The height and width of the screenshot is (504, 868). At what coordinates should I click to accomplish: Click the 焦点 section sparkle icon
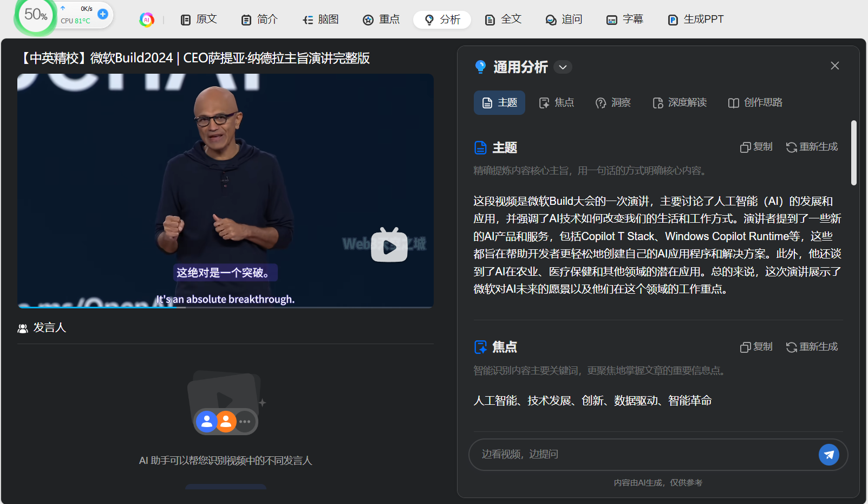[x=480, y=347]
